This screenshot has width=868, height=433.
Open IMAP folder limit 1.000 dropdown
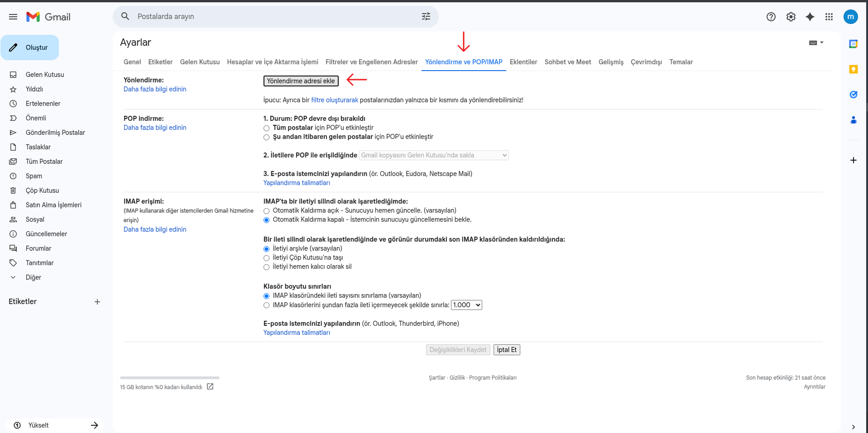[466, 305]
